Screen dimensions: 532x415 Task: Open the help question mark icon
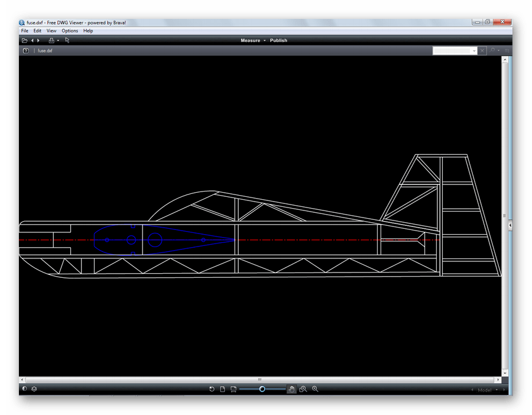coord(25,51)
